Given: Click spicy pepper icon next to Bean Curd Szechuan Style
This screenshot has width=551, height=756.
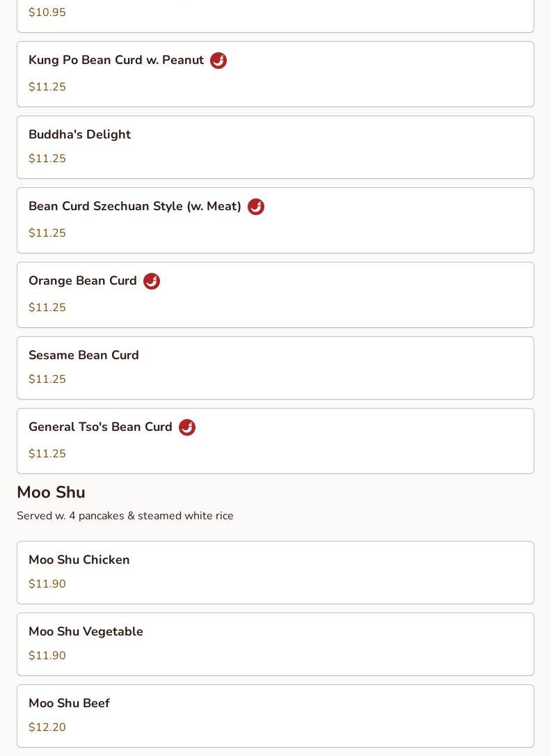Looking at the screenshot, I should 256,207.
